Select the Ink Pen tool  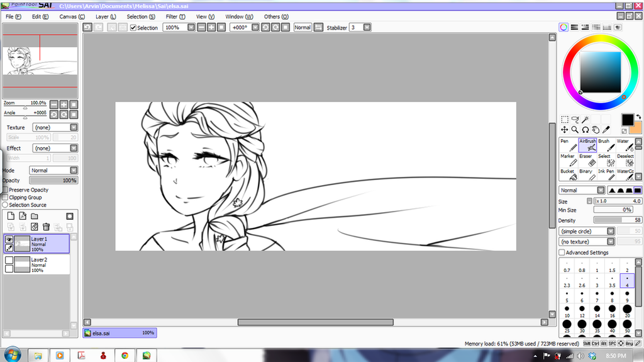click(606, 175)
